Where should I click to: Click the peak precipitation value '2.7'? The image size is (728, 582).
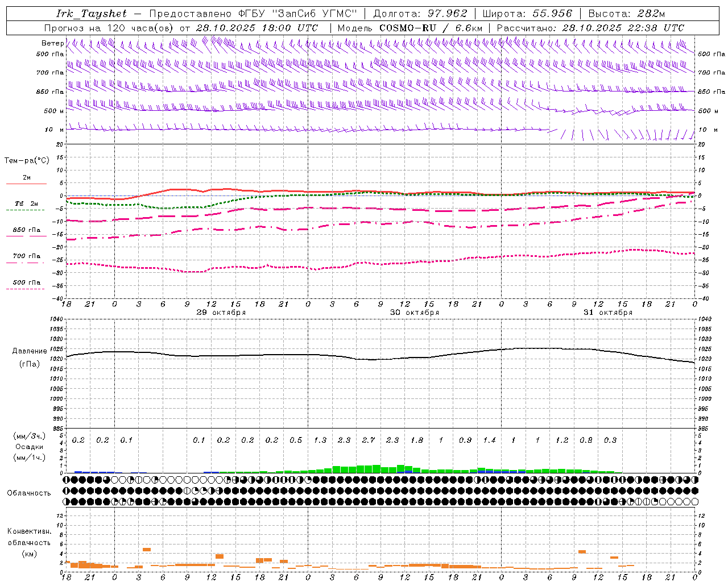pyautogui.click(x=369, y=440)
